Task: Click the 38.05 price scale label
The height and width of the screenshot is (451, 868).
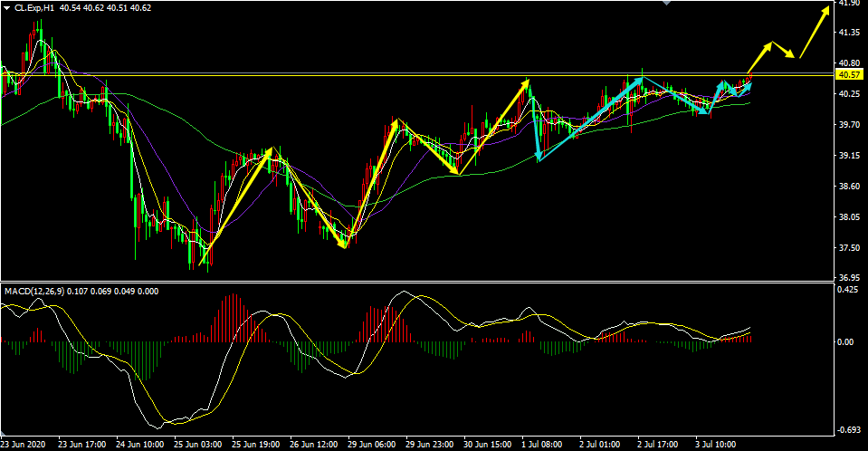Action: coord(849,217)
